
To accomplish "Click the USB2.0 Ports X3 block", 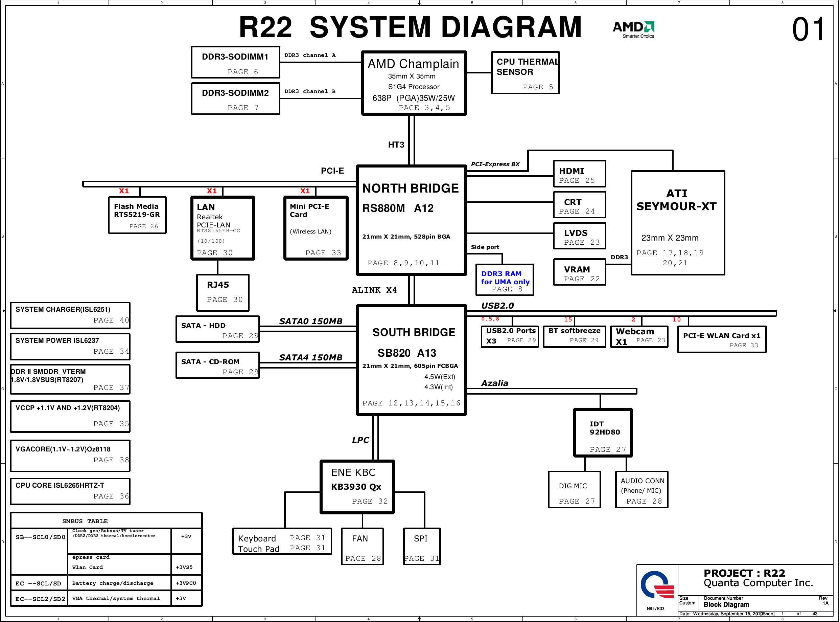I will (510, 337).
